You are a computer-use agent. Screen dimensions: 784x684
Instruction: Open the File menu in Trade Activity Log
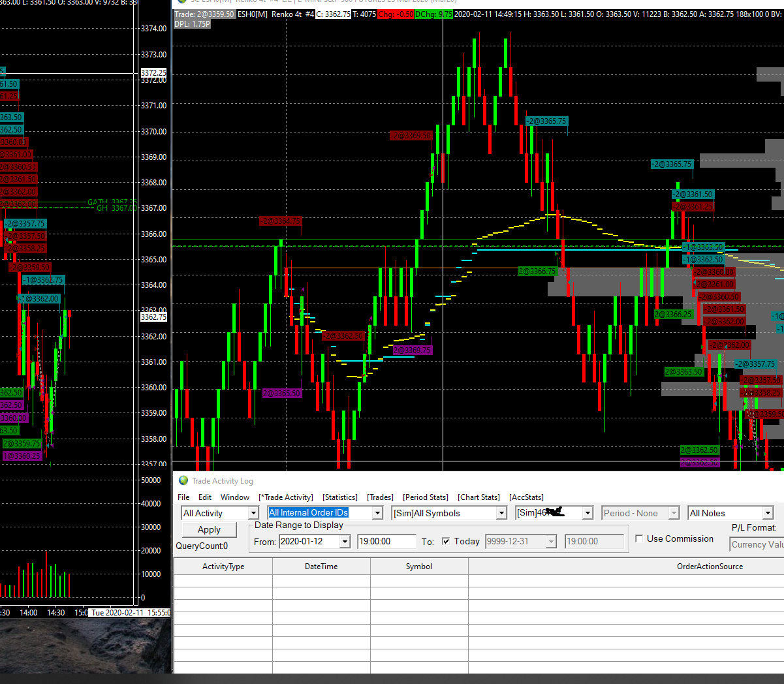[x=183, y=497]
